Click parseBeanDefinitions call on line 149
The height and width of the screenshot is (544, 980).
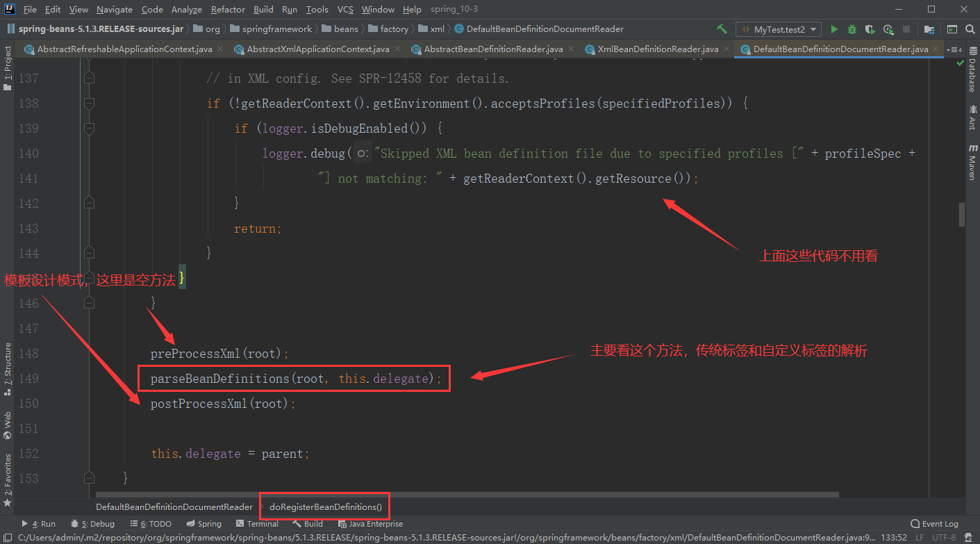click(x=296, y=379)
